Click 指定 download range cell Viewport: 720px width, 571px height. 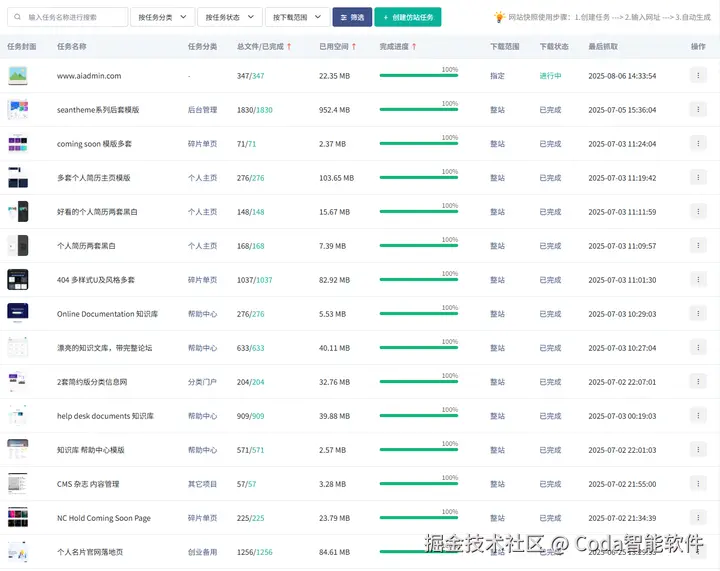click(x=497, y=76)
